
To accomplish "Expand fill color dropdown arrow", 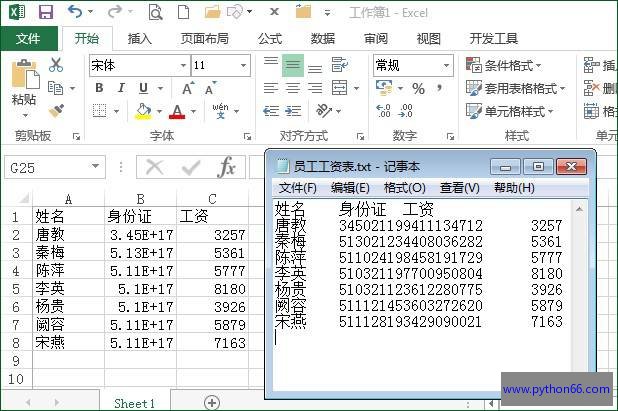I will (159, 112).
